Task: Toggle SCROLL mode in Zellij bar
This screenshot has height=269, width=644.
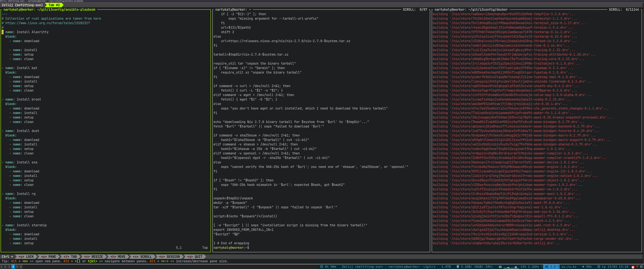Action: (x=142, y=257)
